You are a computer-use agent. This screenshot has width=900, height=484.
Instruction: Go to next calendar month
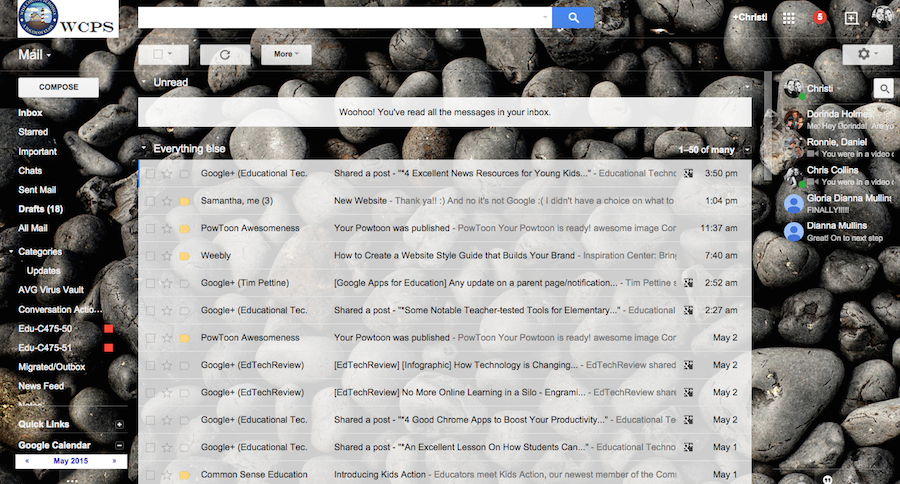tap(114, 461)
